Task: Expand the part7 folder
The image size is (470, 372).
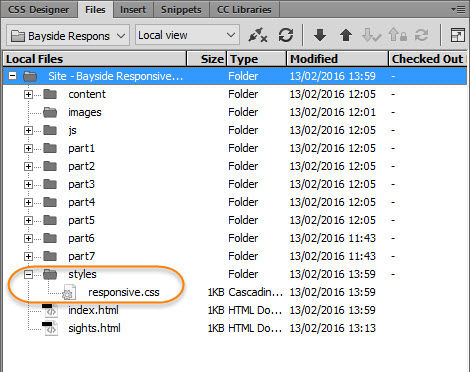Action: pyautogui.click(x=28, y=257)
